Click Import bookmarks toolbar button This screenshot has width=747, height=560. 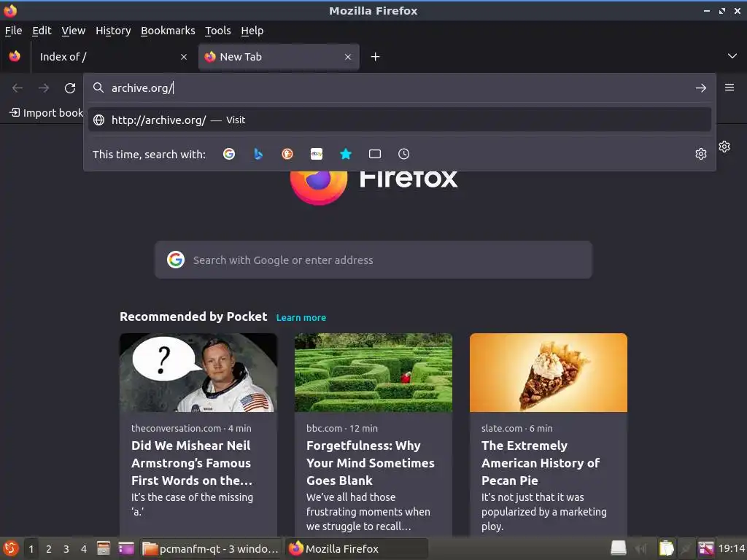coord(46,113)
